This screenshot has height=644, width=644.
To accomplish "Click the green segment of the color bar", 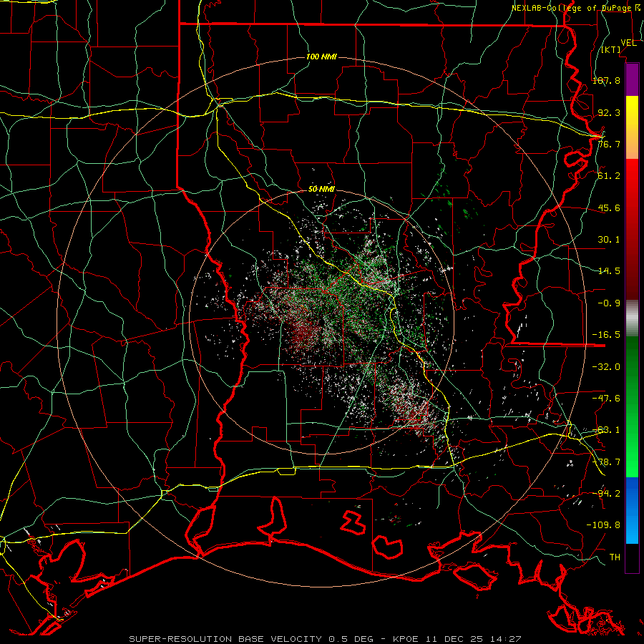I will coord(632,406).
